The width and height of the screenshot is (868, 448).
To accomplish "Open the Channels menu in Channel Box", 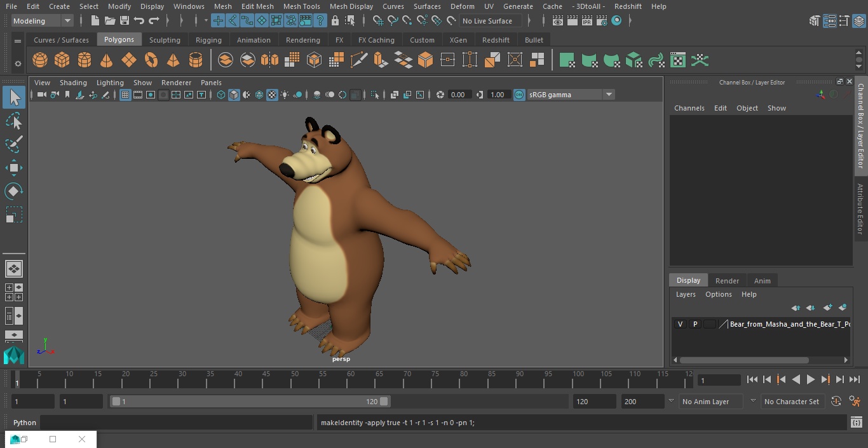I will click(689, 108).
